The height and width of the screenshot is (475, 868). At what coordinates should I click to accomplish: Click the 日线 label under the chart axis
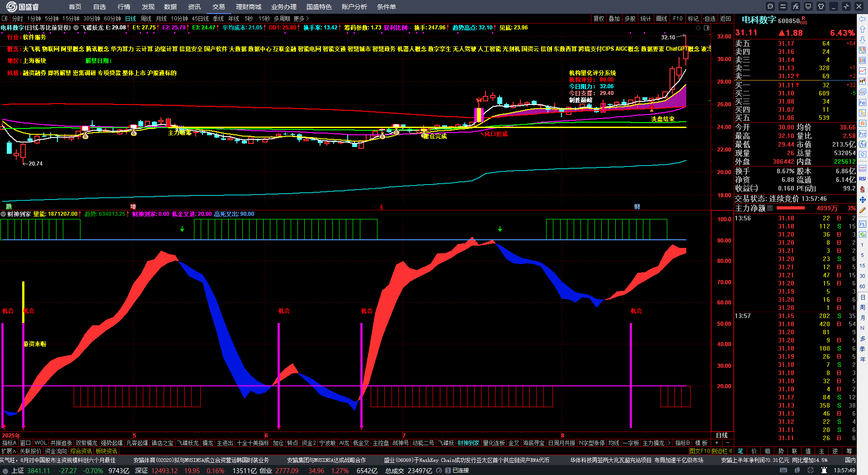coord(722,435)
